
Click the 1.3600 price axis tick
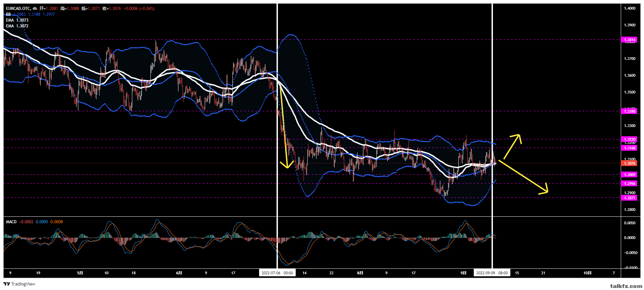(x=630, y=75)
